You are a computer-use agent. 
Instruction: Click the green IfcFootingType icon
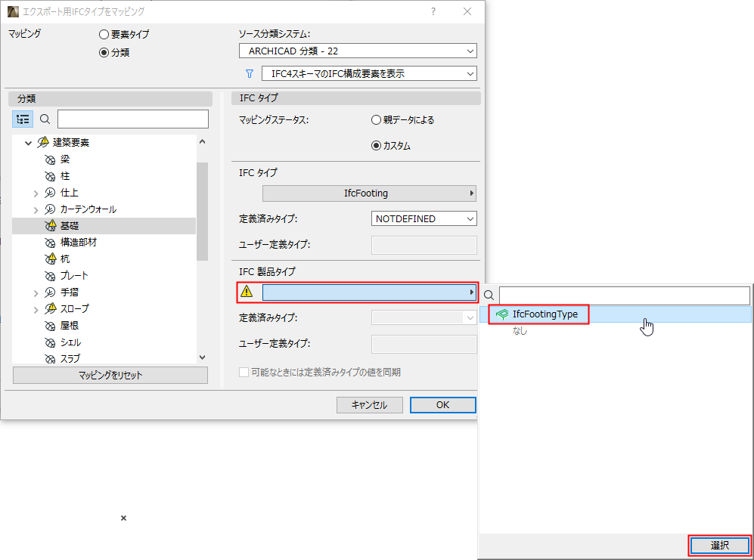(x=502, y=314)
